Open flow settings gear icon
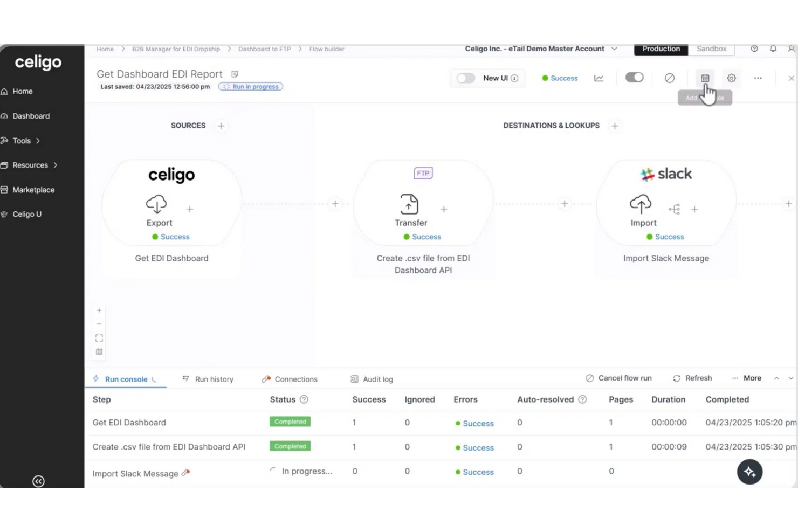The height and width of the screenshot is (532, 798). (x=732, y=78)
